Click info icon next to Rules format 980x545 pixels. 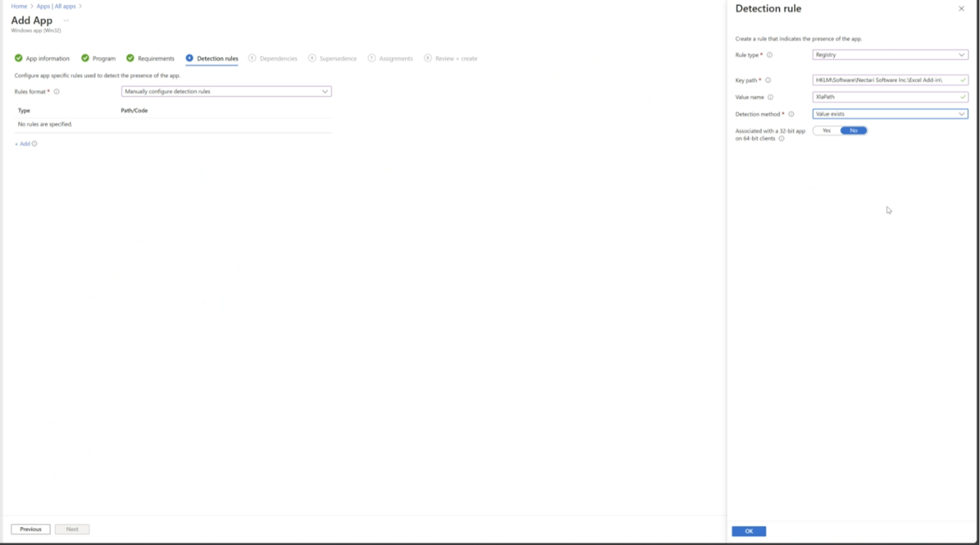click(x=57, y=91)
